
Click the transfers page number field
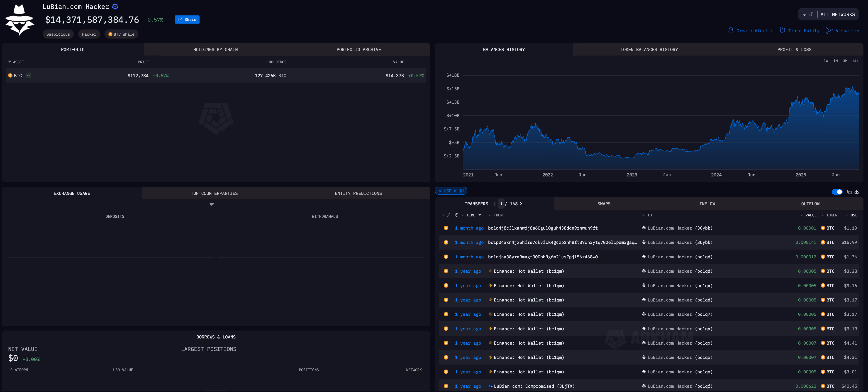coord(501,203)
